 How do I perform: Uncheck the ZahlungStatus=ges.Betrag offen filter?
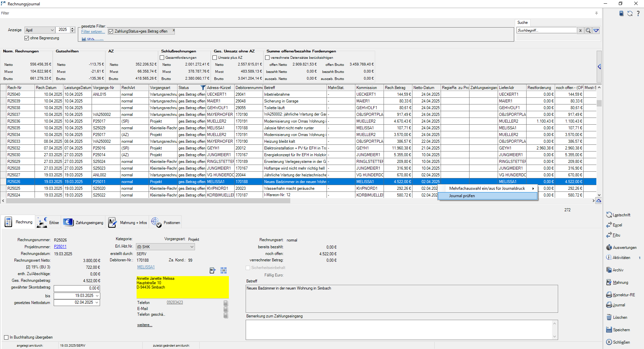pyautogui.click(x=111, y=32)
